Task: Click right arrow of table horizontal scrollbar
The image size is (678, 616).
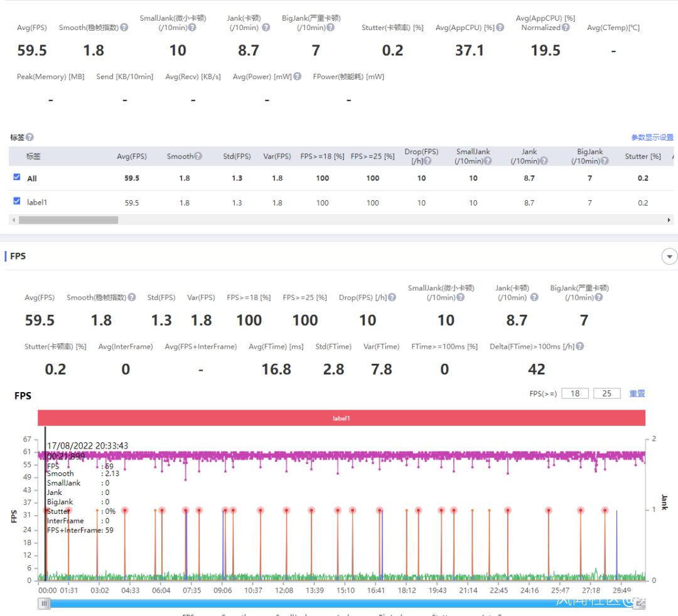Action: pos(669,220)
